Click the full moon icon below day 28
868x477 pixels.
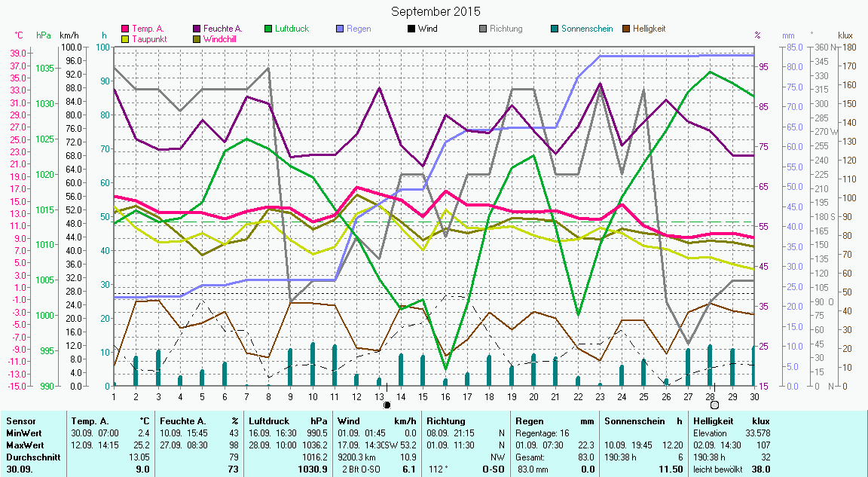coord(714,405)
